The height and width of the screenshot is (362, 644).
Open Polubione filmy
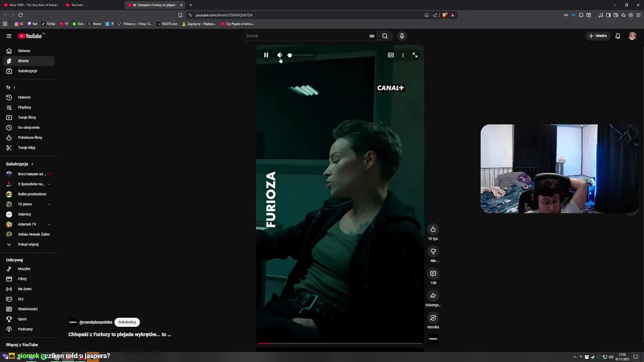coord(29,137)
